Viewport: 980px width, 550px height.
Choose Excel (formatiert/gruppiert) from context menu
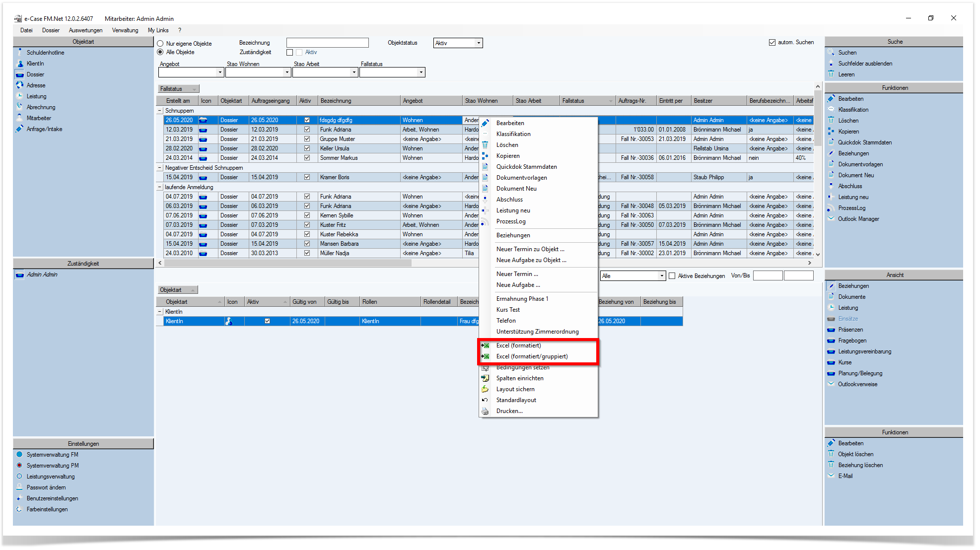538,356
